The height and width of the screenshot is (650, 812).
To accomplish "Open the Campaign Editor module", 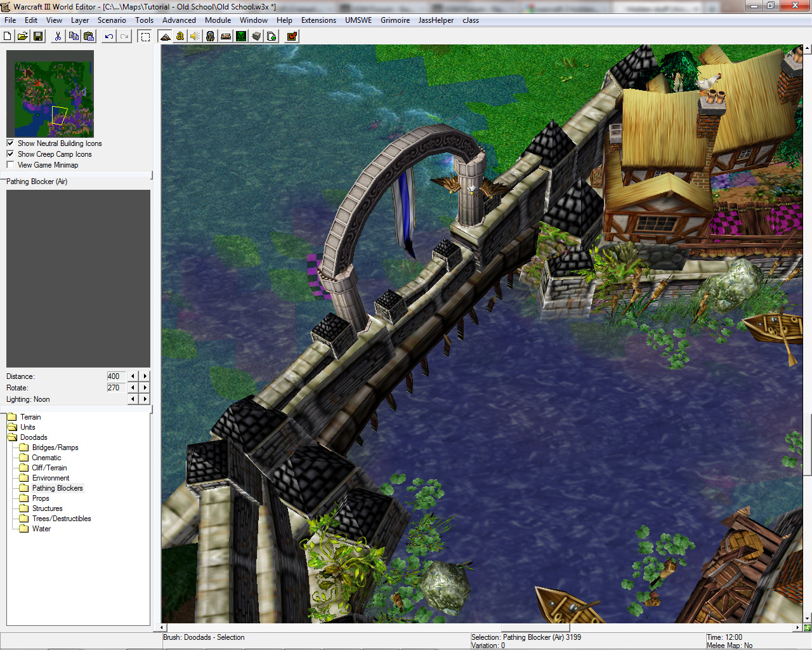I will (x=226, y=36).
